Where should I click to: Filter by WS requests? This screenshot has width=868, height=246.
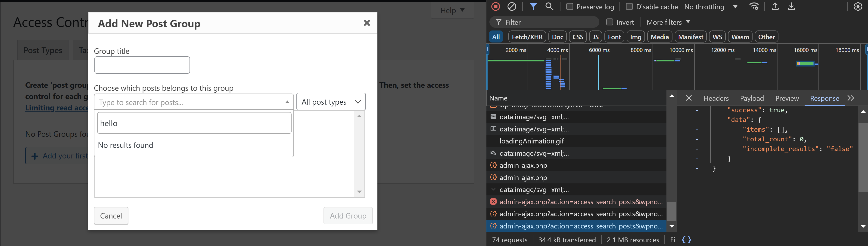tap(717, 37)
